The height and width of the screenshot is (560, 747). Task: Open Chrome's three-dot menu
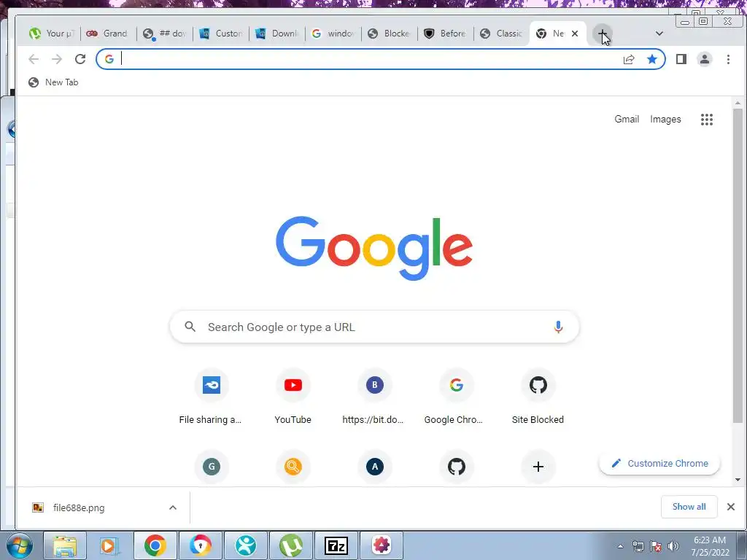(728, 59)
